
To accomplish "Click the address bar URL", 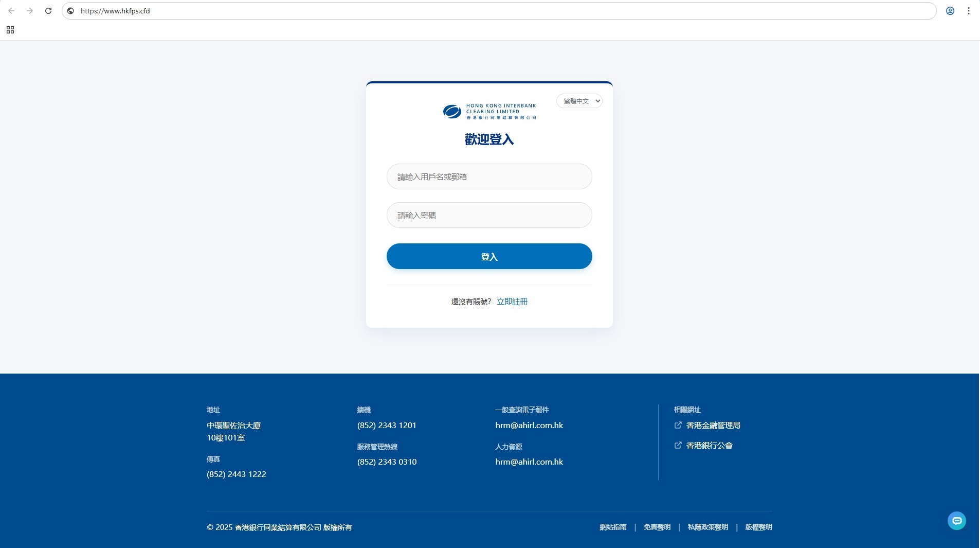I will 115,11.
